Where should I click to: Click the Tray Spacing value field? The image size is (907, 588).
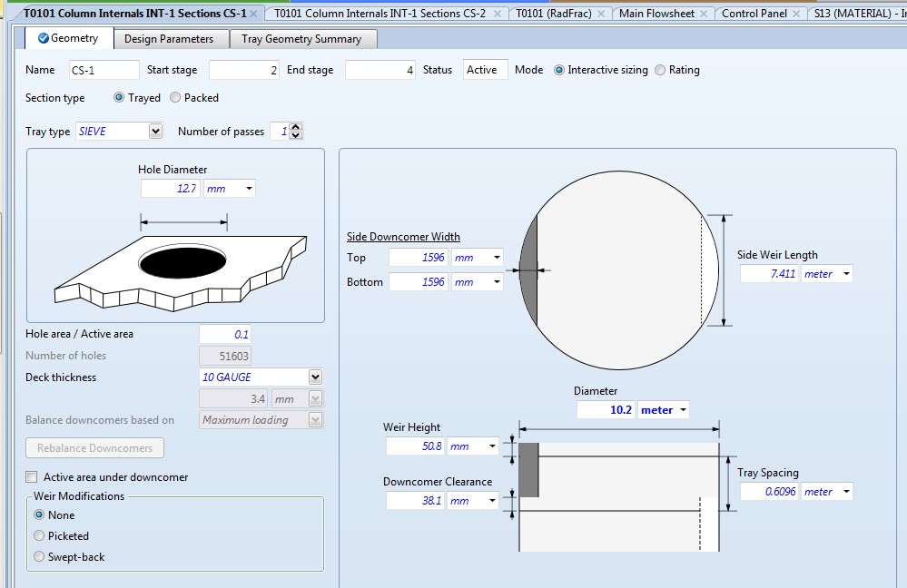769,492
